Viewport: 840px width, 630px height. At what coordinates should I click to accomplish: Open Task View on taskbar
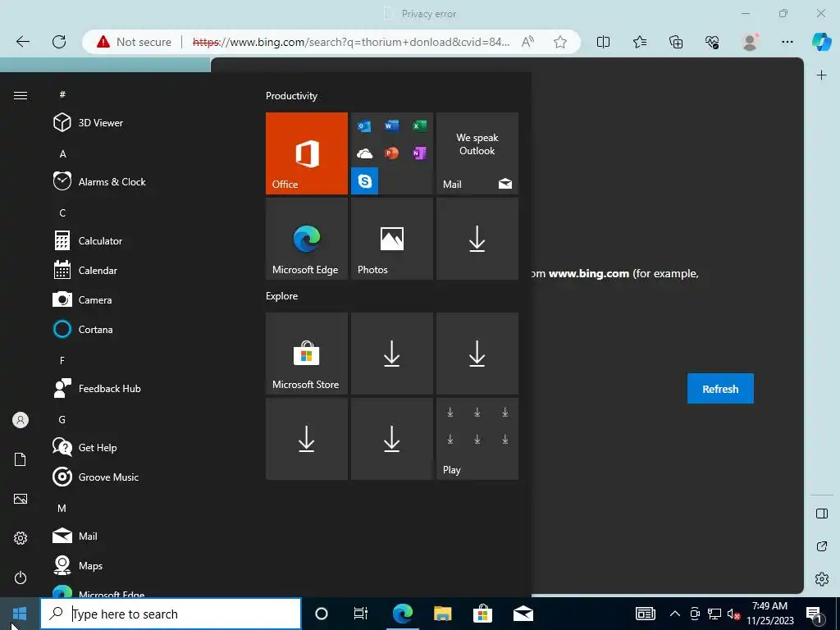361,614
